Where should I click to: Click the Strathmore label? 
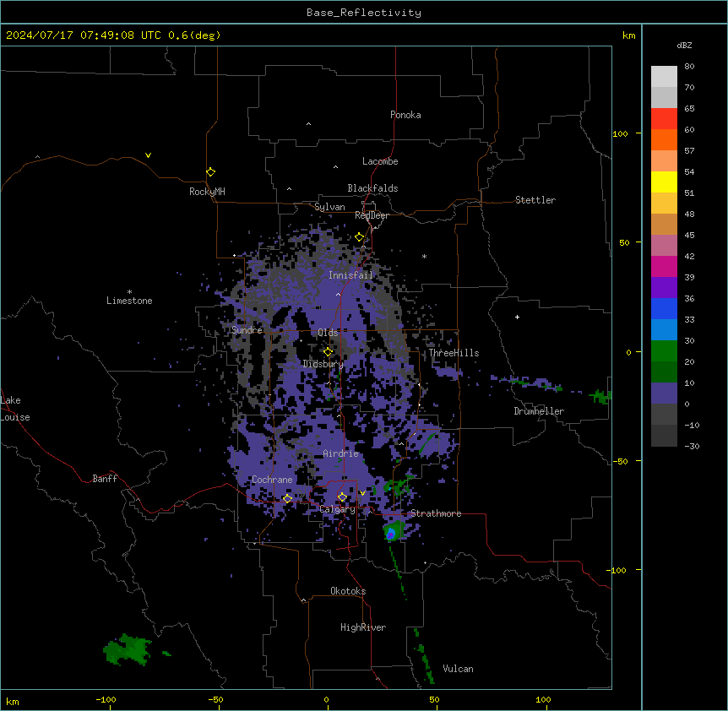(x=436, y=513)
